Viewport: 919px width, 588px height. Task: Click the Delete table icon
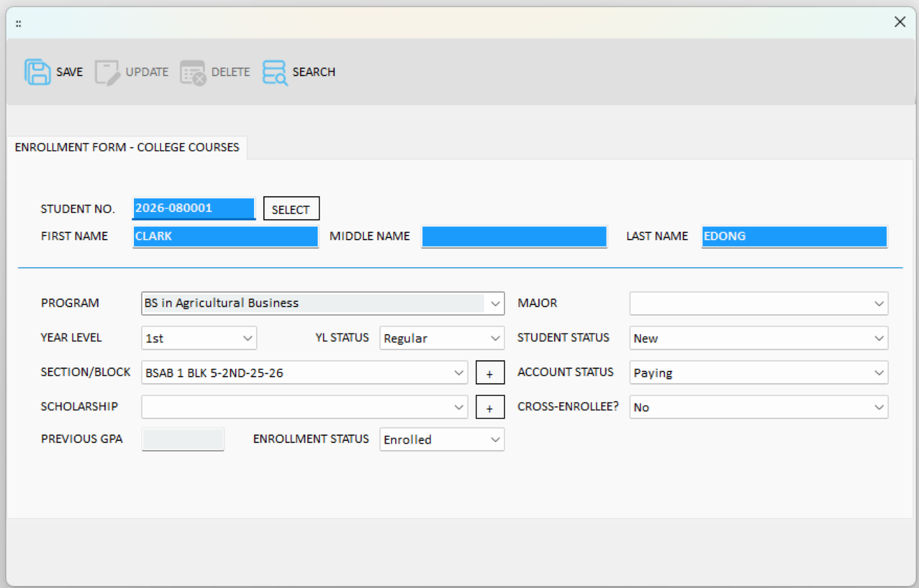[193, 73]
